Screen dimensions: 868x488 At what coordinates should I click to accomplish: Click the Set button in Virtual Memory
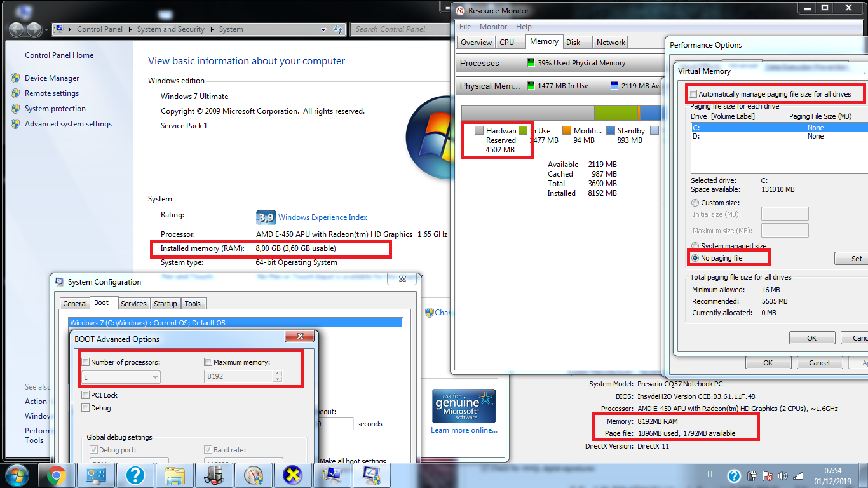pos(851,259)
